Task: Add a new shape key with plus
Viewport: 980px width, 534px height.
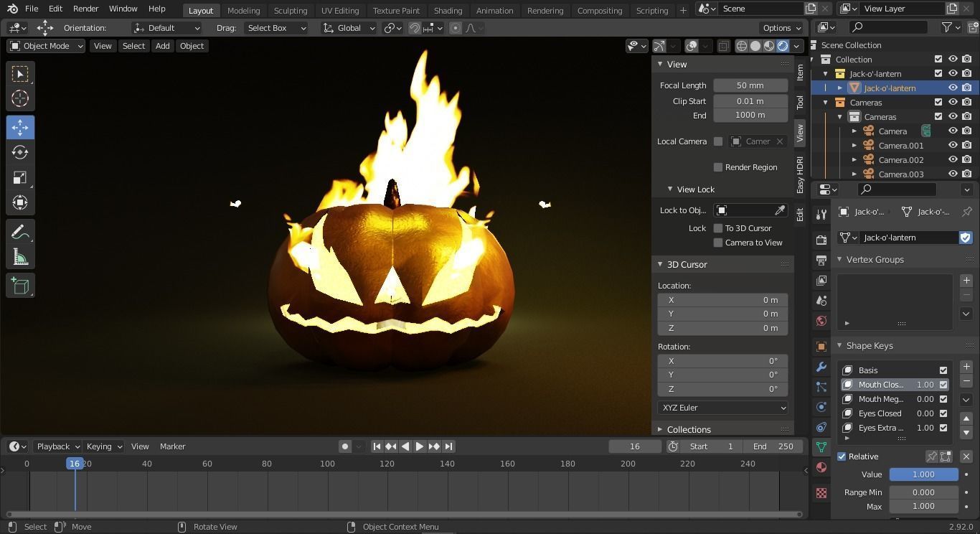Action: tap(966, 367)
